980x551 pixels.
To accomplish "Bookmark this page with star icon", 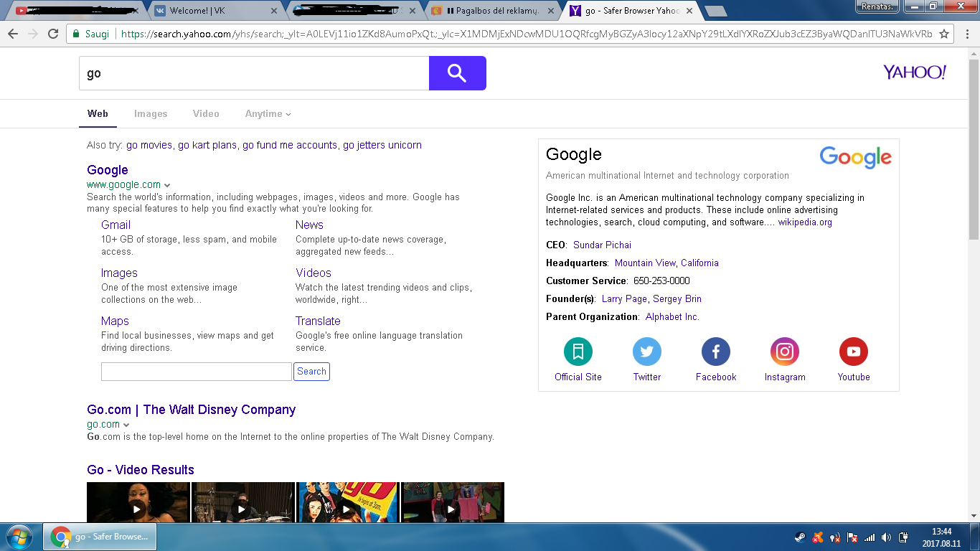I will [x=944, y=34].
